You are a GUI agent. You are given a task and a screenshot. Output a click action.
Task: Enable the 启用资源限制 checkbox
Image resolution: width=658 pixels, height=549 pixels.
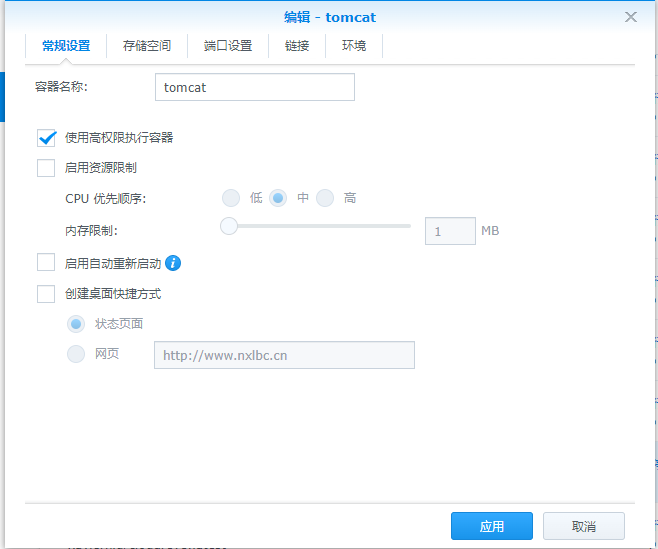click(46, 168)
